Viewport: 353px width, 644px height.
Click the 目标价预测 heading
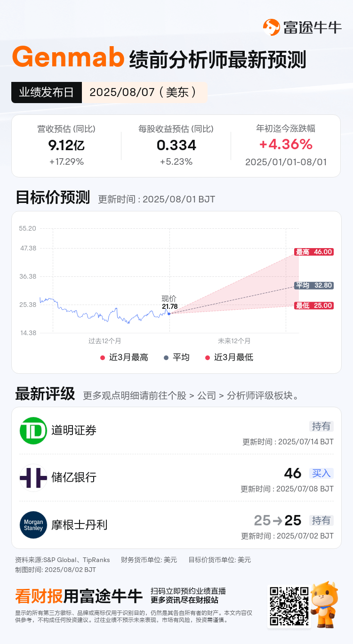click(x=53, y=198)
